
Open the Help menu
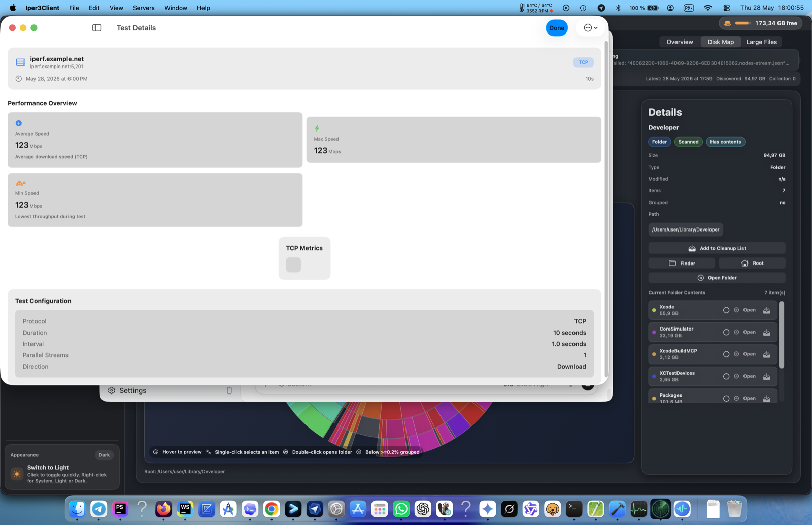[x=204, y=8]
